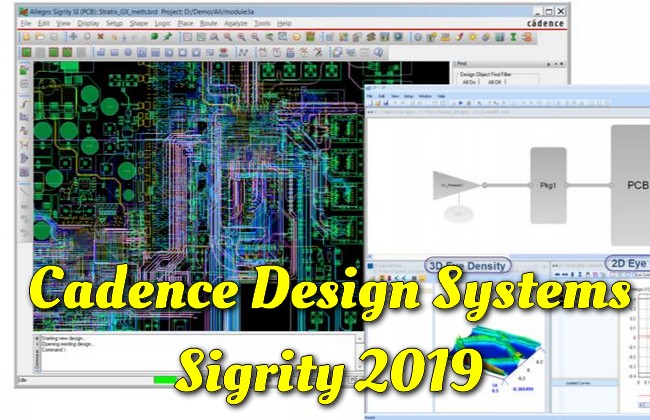Image resolution: width=650 pixels, height=420 pixels.
Task: Click the yellow sun highlight icon
Action: pos(473,37)
